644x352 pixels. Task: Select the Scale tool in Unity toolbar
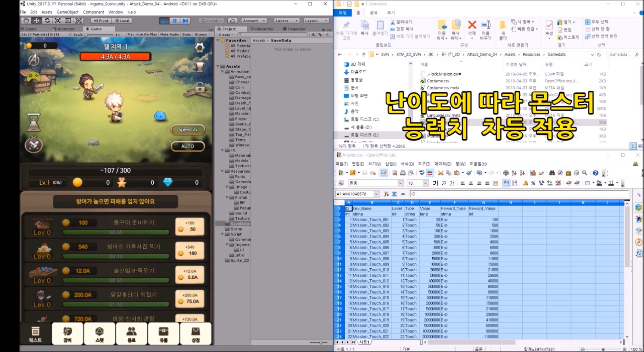(x=58, y=21)
